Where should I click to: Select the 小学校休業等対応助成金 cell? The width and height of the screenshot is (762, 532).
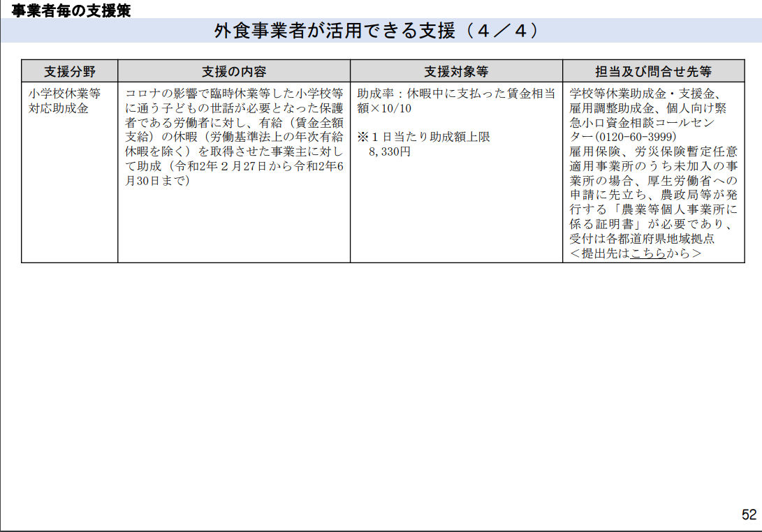(69, 172)
